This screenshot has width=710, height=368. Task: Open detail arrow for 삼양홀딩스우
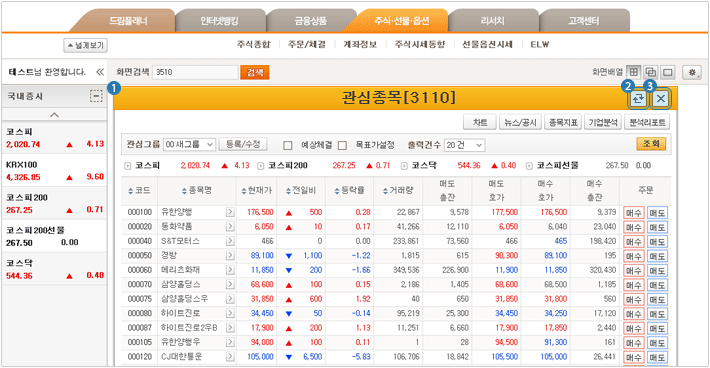(230, 299)
